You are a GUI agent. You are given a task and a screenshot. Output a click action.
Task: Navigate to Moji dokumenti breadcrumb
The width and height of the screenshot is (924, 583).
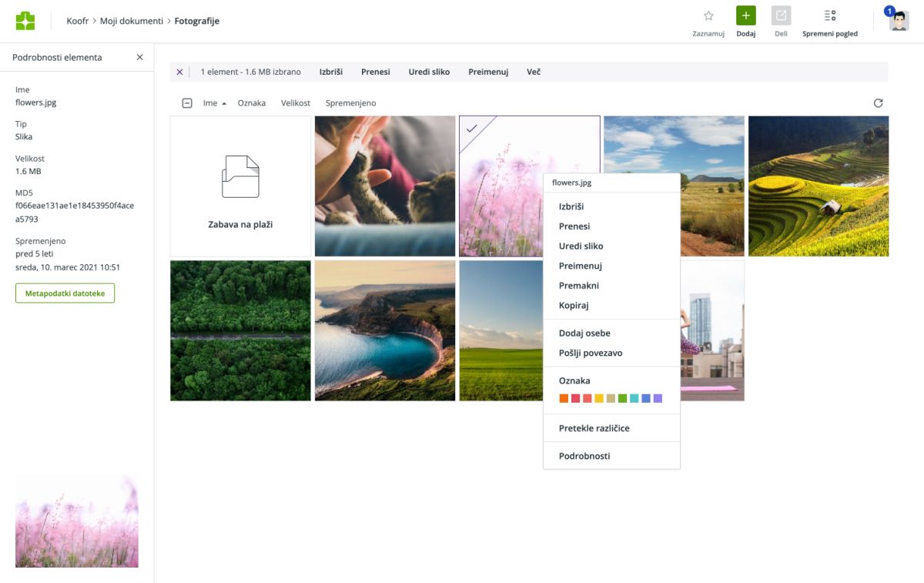click(x=131, y=21)
